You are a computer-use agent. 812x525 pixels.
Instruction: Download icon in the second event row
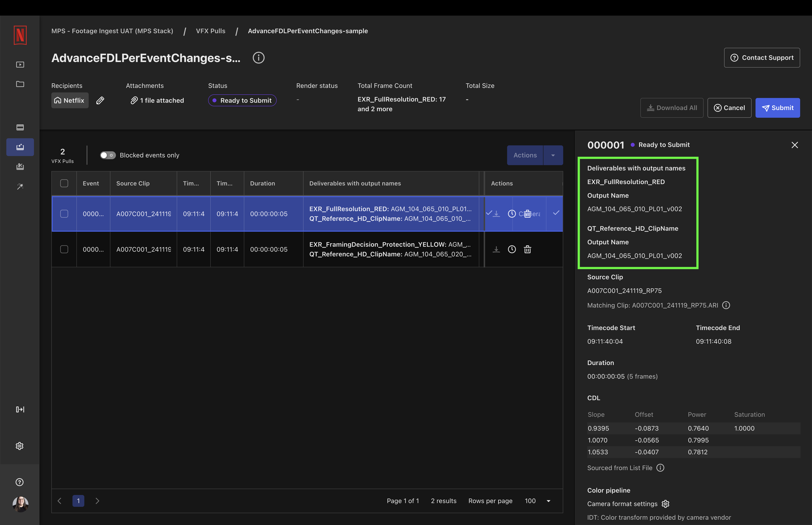click(496, 249)
